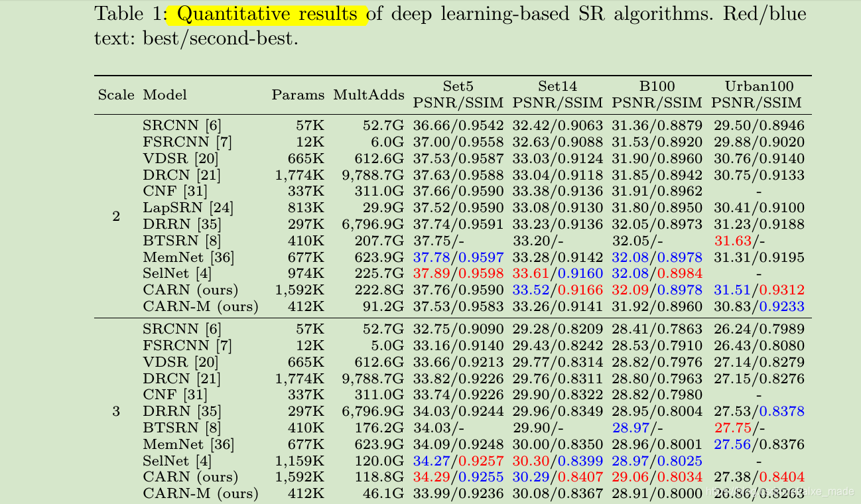Image resolution: width=861 pixels, height=504 pixels.
Task: Click the "37.00/0.9558" Set5 result
Action: tap(458, 141)
